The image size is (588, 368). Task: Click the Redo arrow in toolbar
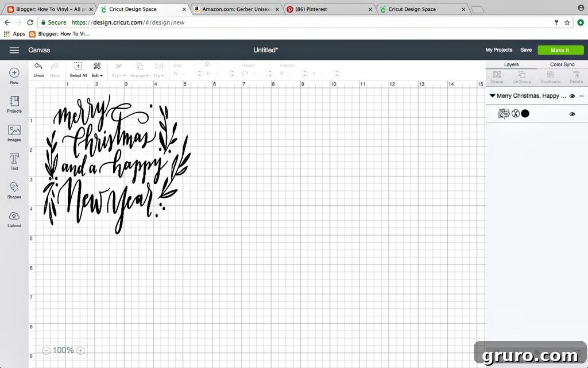point(55,67)
